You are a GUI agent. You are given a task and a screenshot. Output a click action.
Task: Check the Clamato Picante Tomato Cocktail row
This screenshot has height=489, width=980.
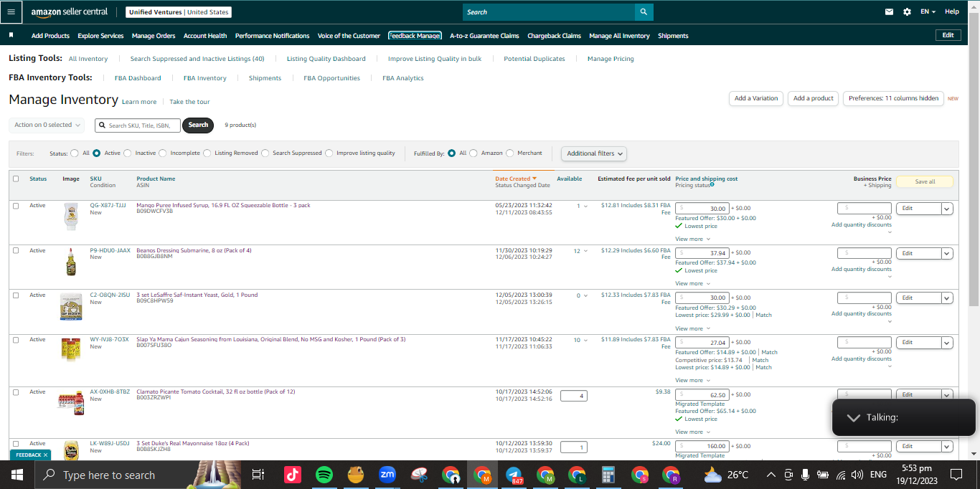[x=16, y=392]
